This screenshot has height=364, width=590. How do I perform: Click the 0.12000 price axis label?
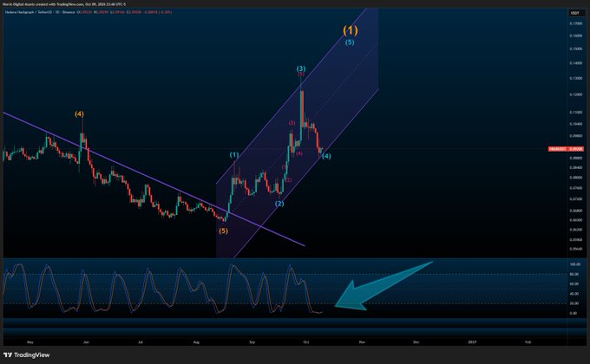tap(576, 94)
